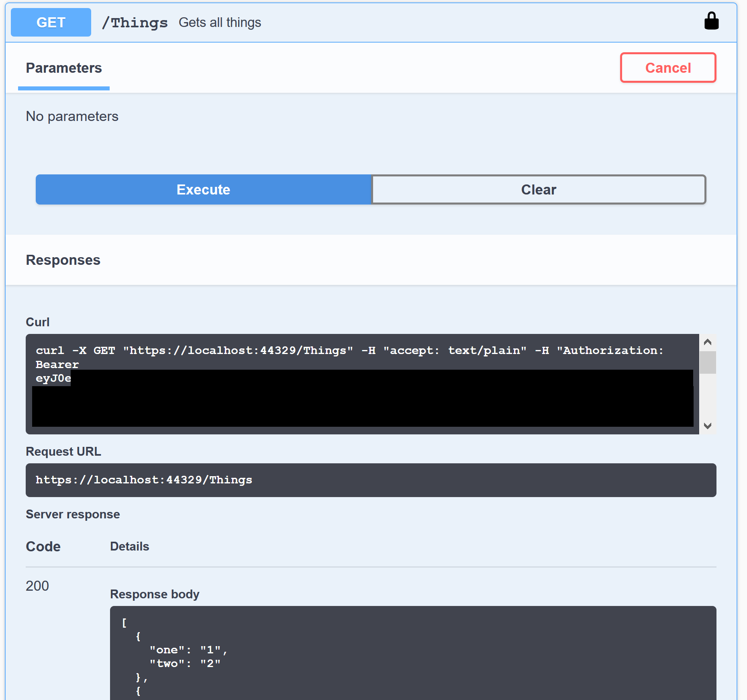The width and height of the screenshot is (747, 700).
Task: Click the Curl box scrollbar thumb
Action: click(708, 362)
